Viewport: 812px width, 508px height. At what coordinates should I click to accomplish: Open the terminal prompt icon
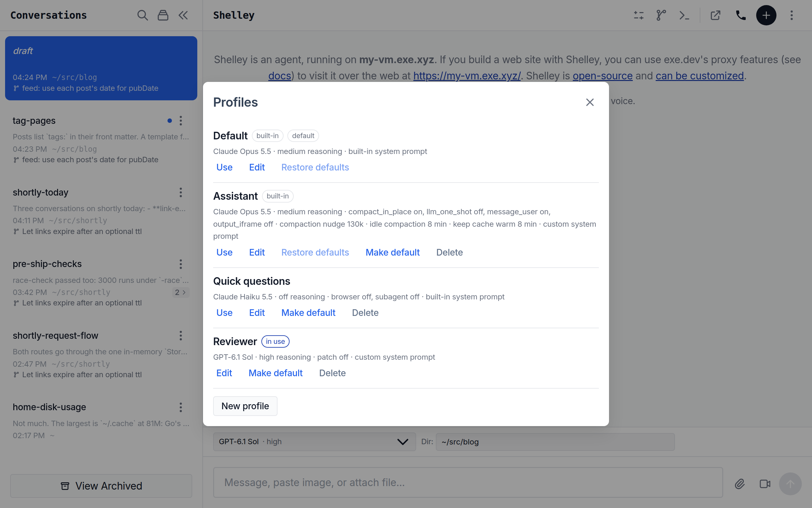(x=684, y=15)
